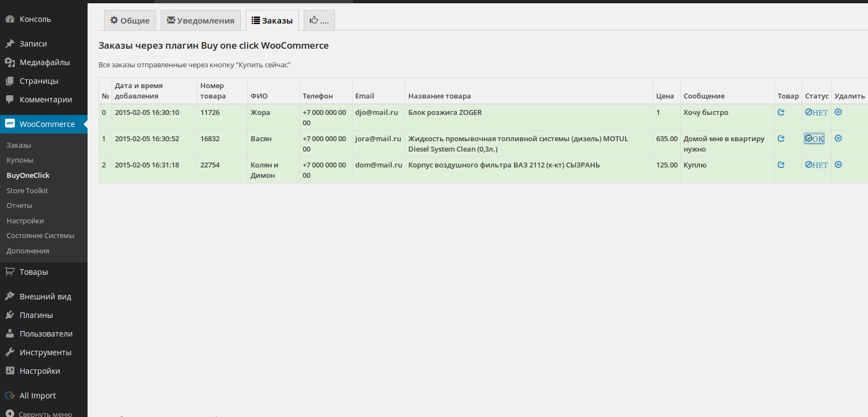Click the name Колян и Димон

264,170
